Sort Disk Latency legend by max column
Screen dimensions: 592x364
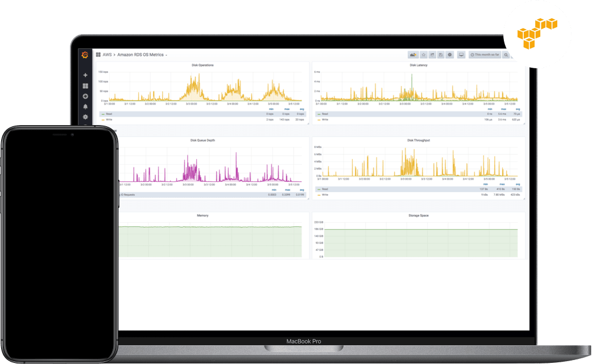503,109
